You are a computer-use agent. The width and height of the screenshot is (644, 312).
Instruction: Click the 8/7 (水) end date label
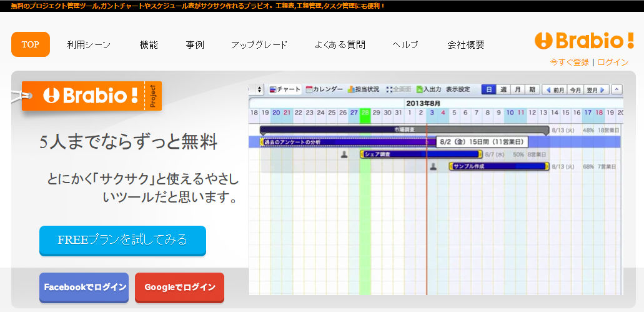495,154
